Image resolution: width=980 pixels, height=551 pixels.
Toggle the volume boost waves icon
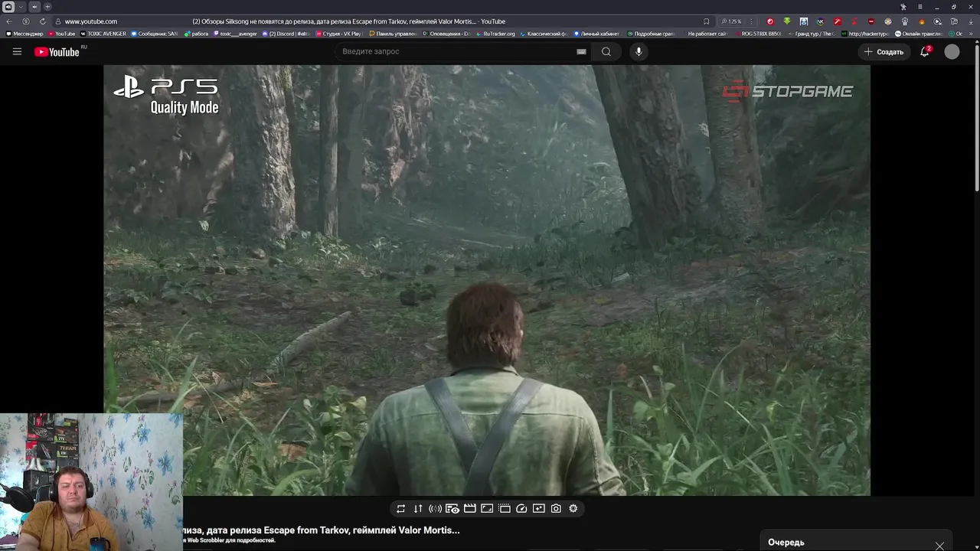435,508
